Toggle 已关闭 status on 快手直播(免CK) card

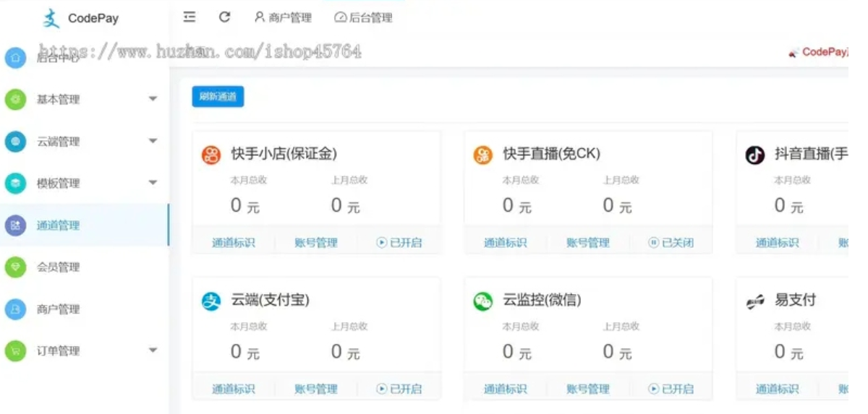pos(671,243)
